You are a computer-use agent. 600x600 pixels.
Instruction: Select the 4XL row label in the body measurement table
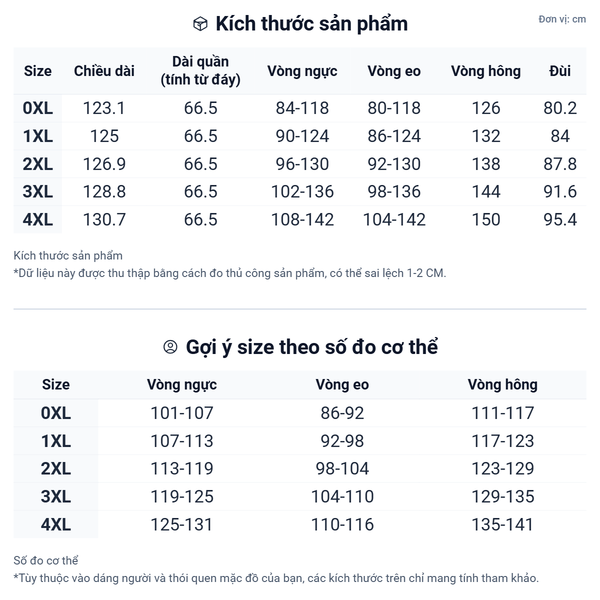(x=56, y=524)
